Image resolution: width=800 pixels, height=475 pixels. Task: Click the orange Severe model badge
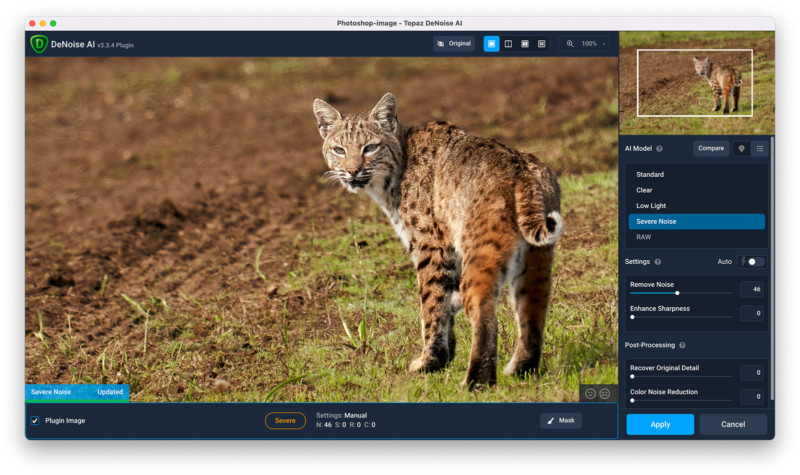[x=285, y=421]
